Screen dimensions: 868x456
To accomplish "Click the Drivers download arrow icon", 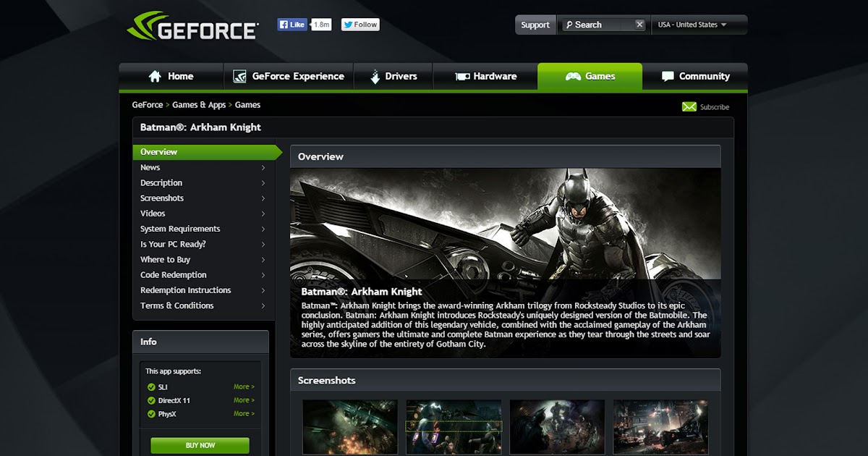I will click(x=375, y=76).
